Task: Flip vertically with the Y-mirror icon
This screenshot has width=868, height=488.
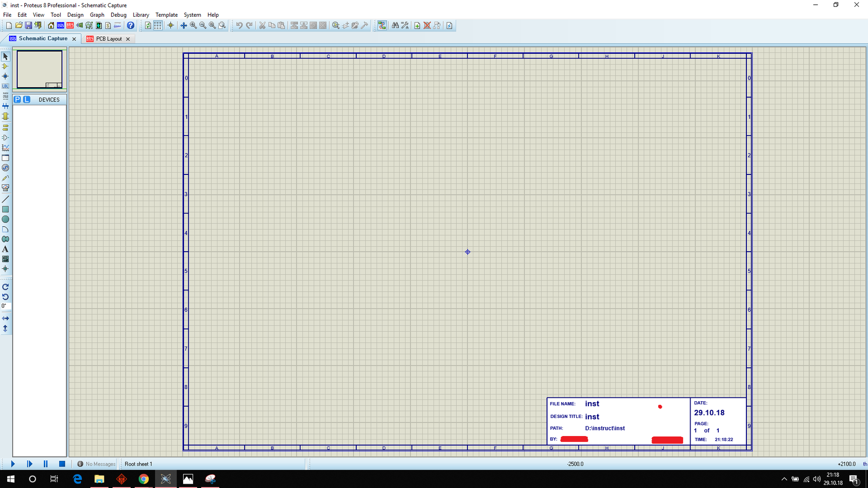Action: tap(5, 328)
